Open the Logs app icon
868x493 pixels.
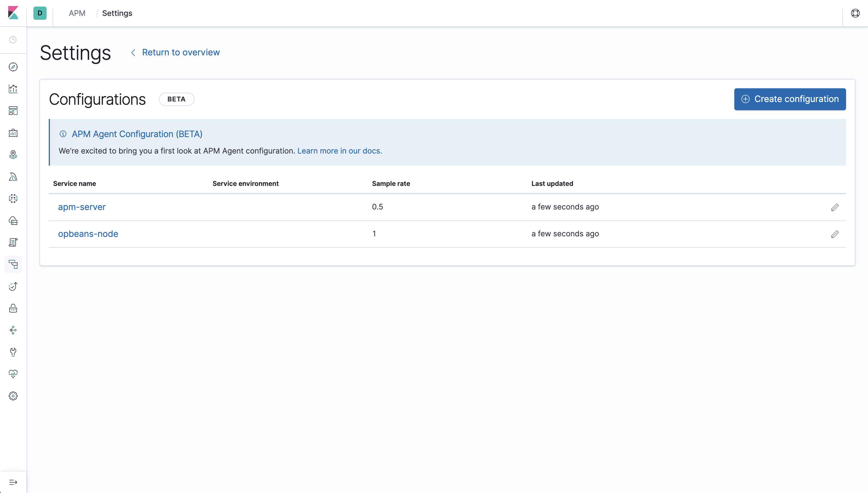13,242
